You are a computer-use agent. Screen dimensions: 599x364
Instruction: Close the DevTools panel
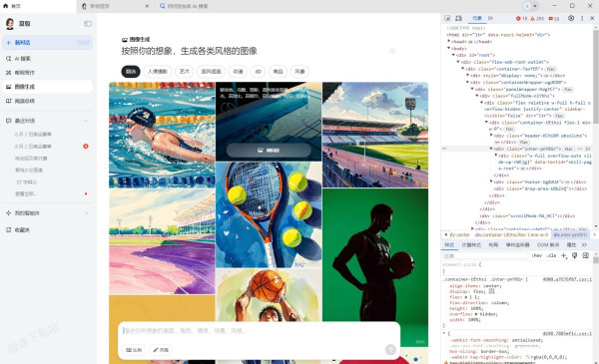[x=592, y=18]
